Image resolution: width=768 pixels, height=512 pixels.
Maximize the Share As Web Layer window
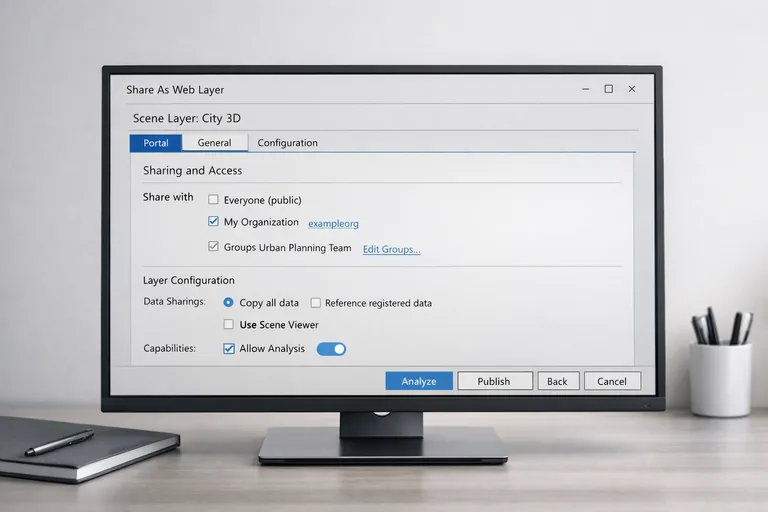pyautogui.click(x=608, y=89)
